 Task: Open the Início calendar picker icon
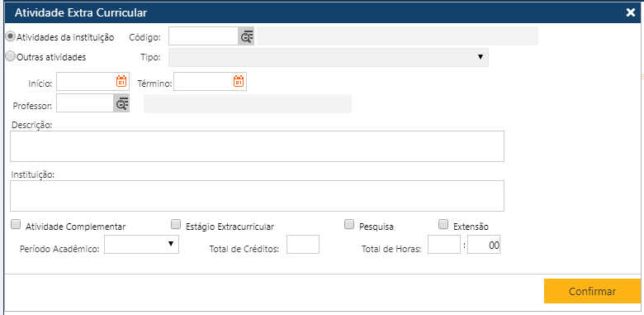click(x=121, y=81)
